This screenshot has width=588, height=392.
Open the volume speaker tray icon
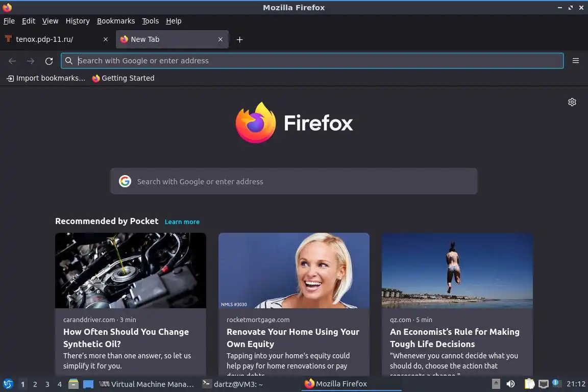pyautogui.click(x=510, y=384)
